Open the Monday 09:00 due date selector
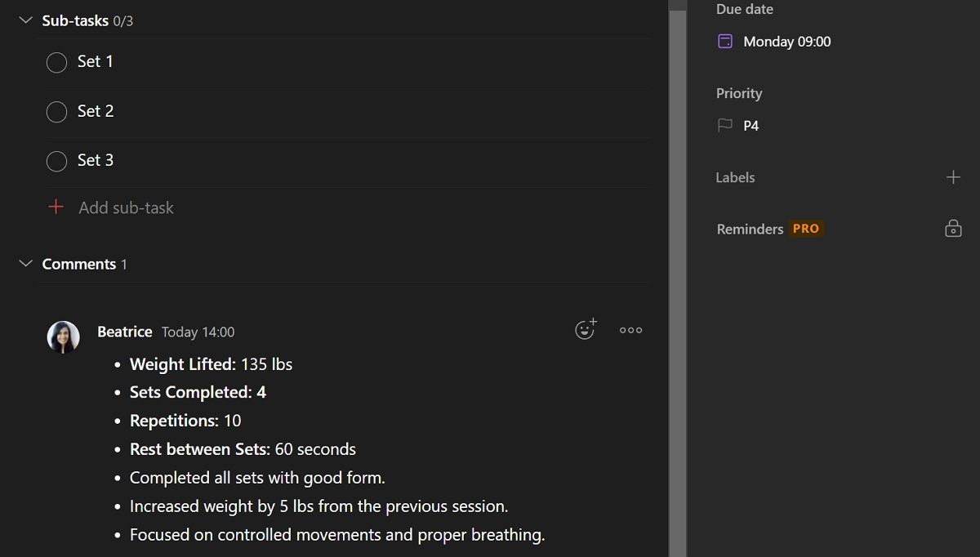The height and width of the screenshot is (557, 980). (786, 41)
